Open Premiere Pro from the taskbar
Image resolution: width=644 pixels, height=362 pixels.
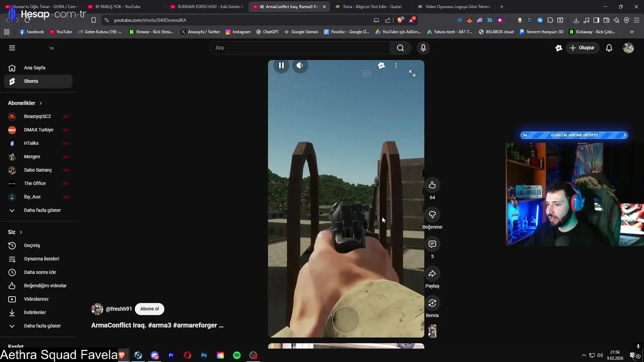171,355
